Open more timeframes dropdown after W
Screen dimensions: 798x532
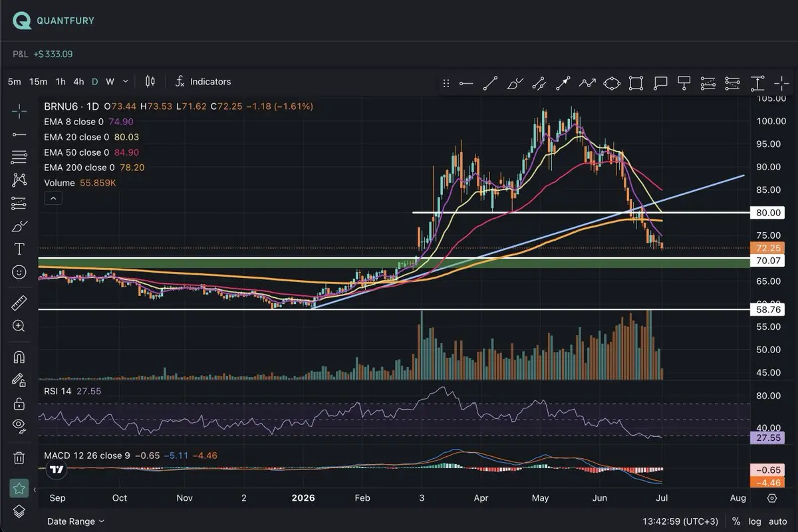(126, 81)
